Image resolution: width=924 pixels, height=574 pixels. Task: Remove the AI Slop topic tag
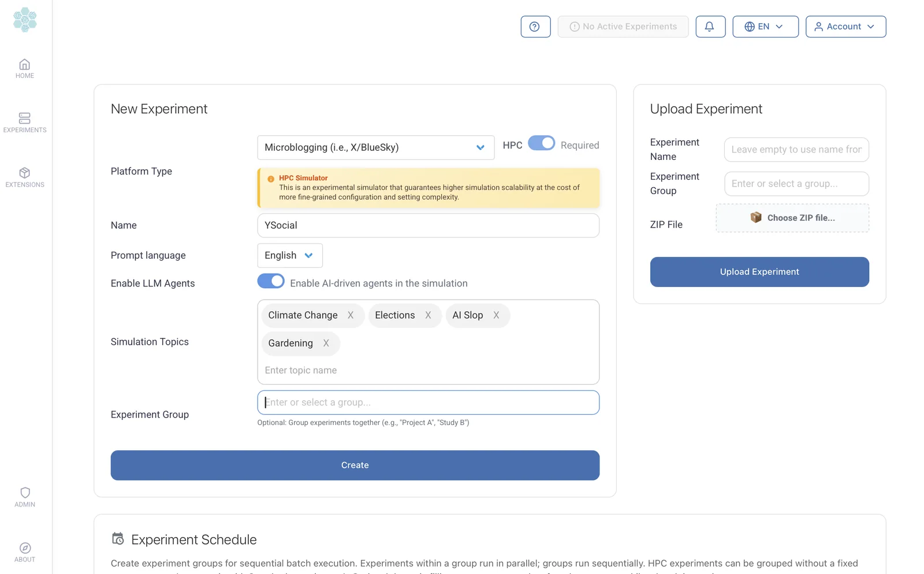pos(496,315)
